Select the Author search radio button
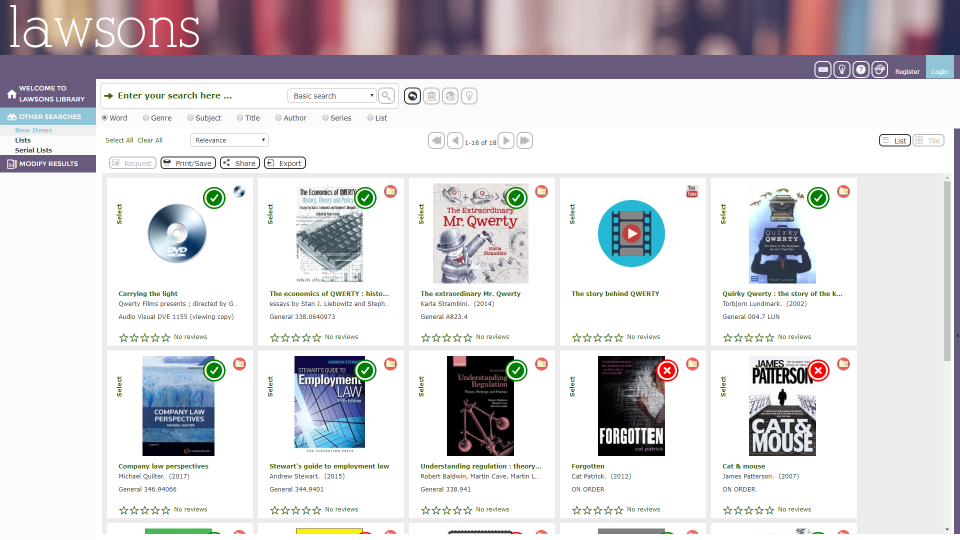 pos(279,118)
